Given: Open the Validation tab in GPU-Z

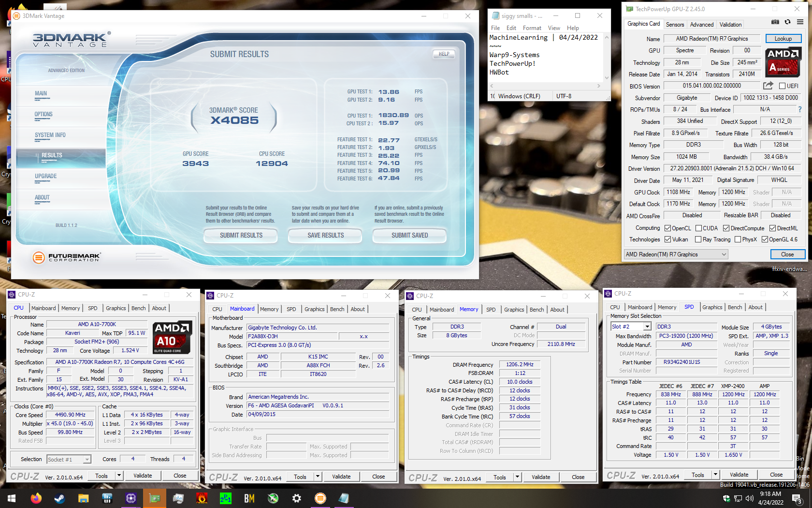Looking at the screenshot, I should coord(730,25).
